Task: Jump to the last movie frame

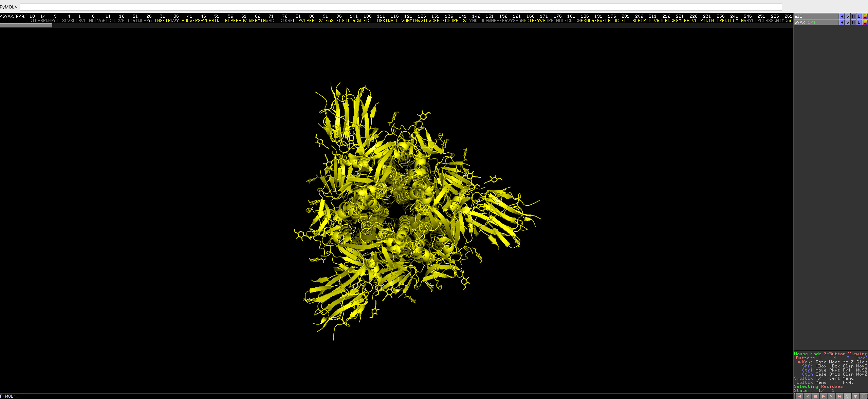Action: click(x=840, y=396)
